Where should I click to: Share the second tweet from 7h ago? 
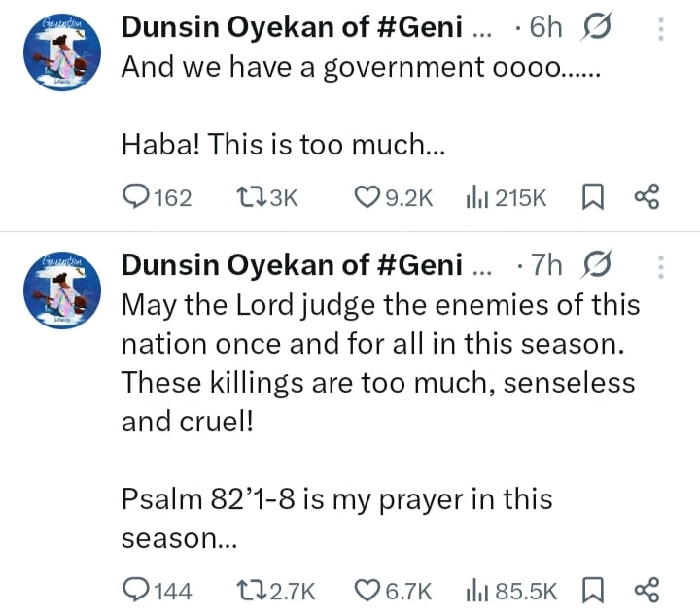click(x=647, y=590)
